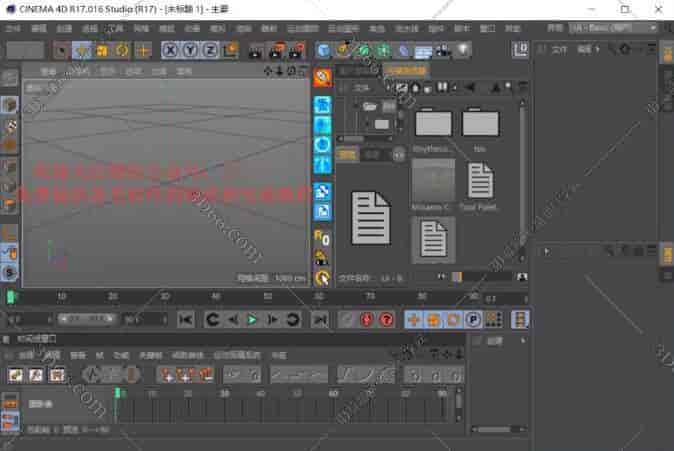Click the floor environment icon
The image size is (674, 451).
coord(423,51)
